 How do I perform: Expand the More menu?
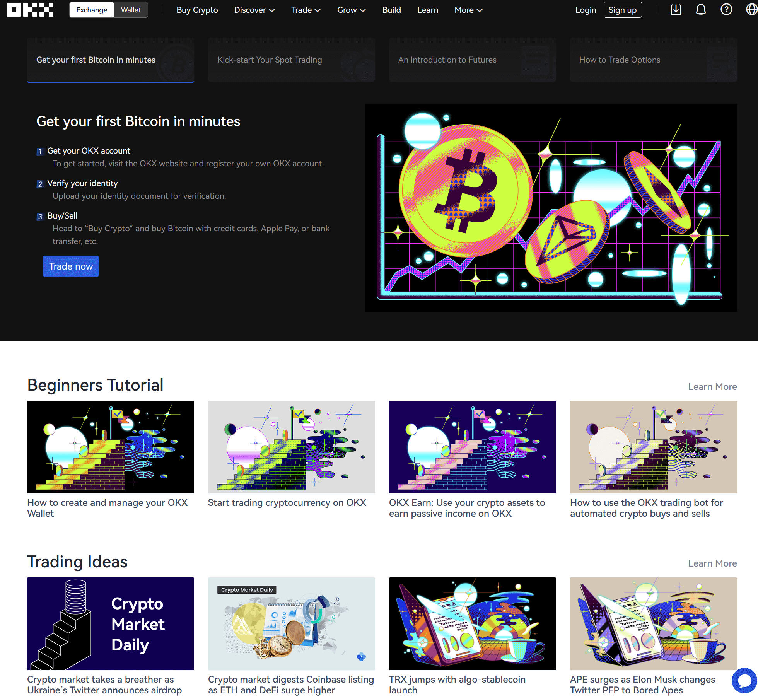[x=468, y=10]
